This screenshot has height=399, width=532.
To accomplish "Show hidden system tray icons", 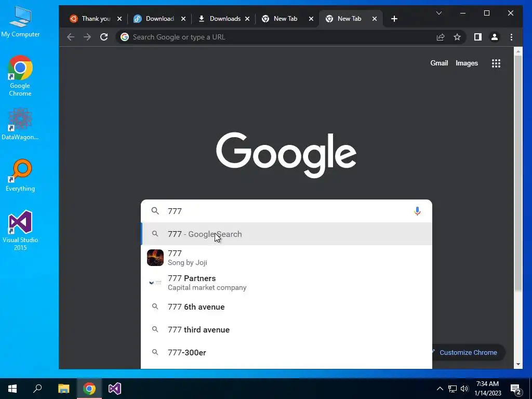I will pos(440,389).
